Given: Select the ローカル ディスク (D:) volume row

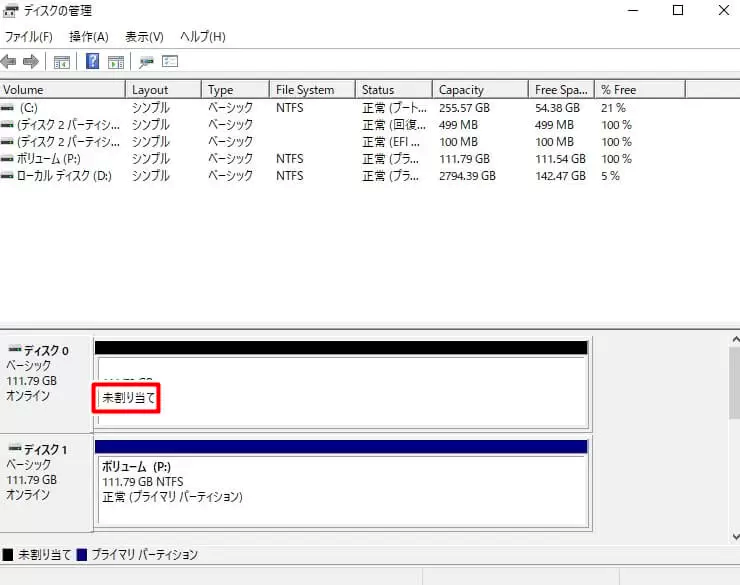Looking at the screenshot, I should coord(62,176).
